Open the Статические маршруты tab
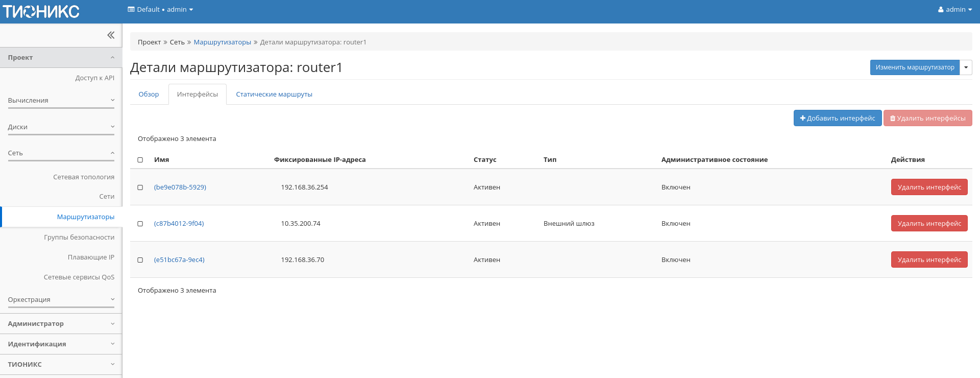This screenshot has height=378, width=980. pyautogui.click(x=274, y=94)
